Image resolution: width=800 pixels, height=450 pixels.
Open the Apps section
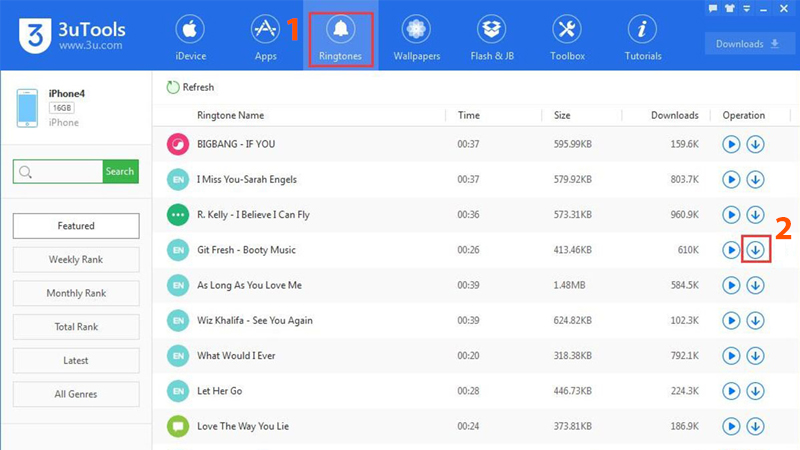pyautogui.click(x=265, y=39)
